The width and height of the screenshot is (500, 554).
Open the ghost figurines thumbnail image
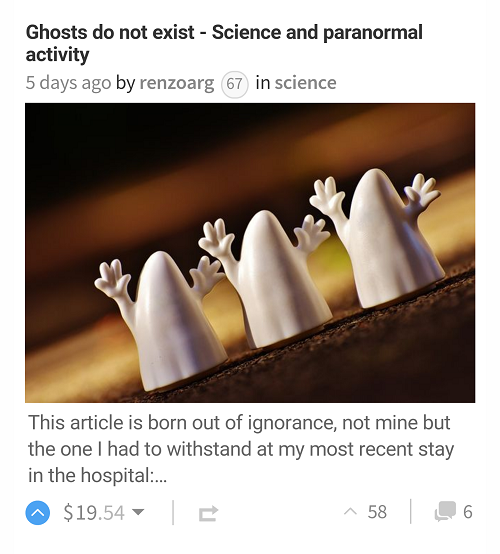tap(250, 253)
